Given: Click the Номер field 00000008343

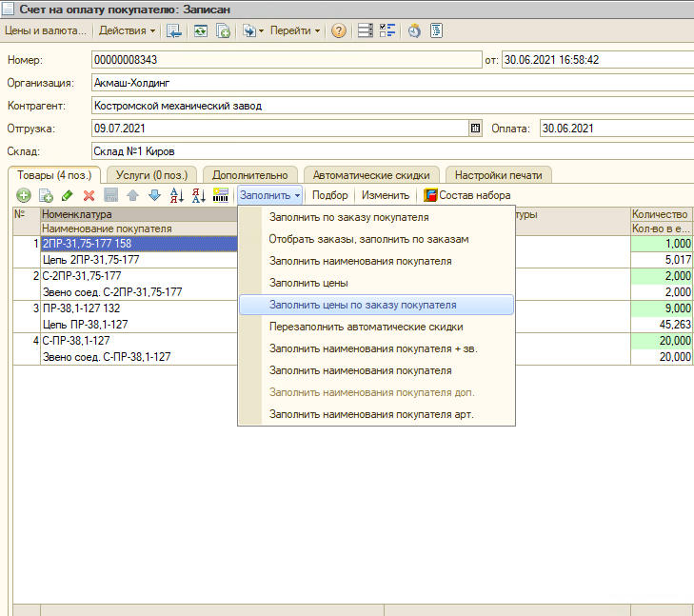Looking at the screenshot, I should tap(287, 60).
